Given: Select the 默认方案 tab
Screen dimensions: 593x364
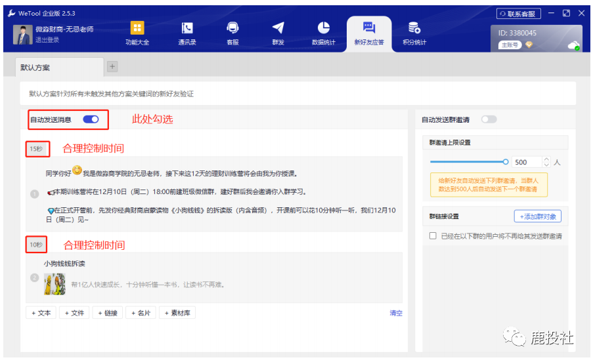Looking at the screenshot, I should point(59,68).
